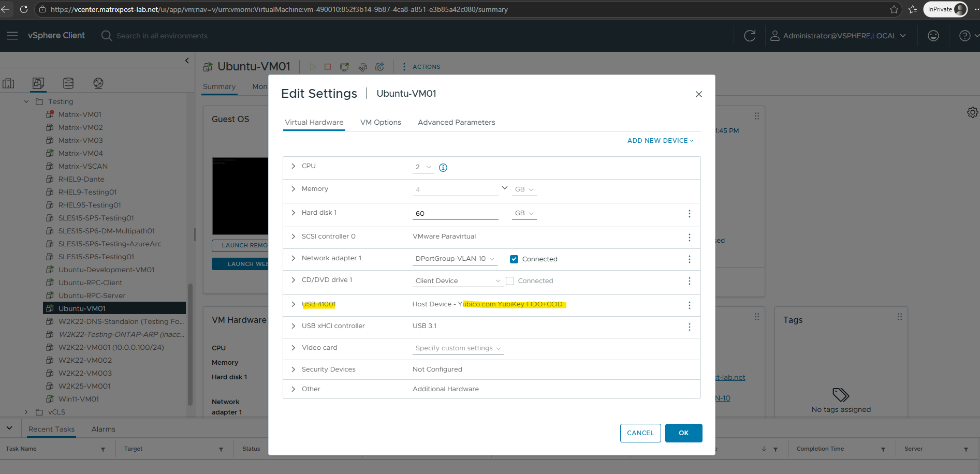The height and width of the screenshot is (474, 980).
Task: Open Network adapter 1 kebab menu
Action: [689, 259]
